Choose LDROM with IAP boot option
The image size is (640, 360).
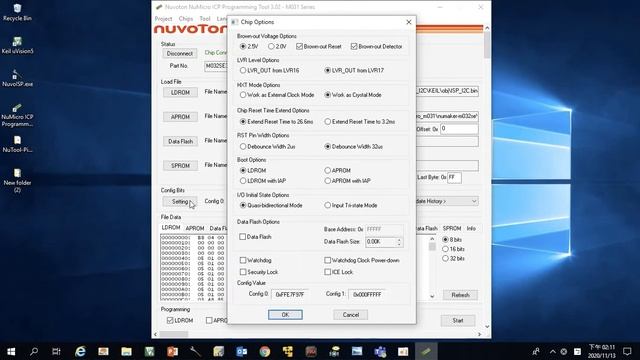click(x=263, y=180)
